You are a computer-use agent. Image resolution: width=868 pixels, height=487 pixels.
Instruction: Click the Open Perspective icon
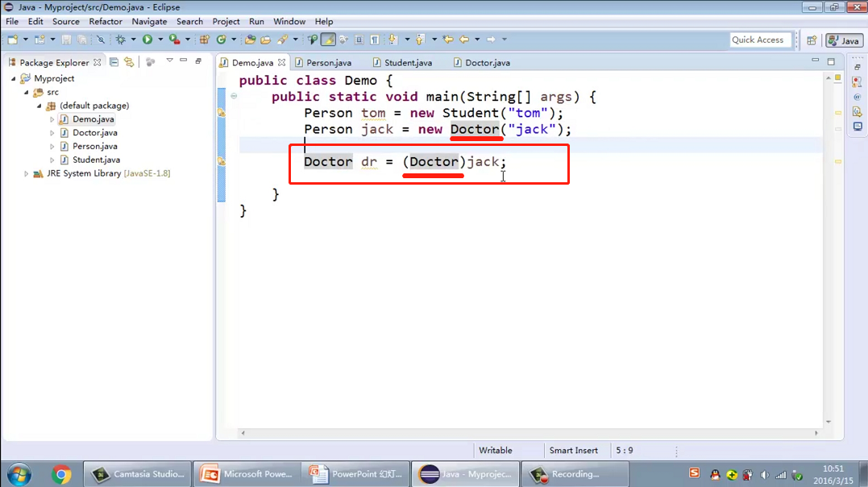812,40
